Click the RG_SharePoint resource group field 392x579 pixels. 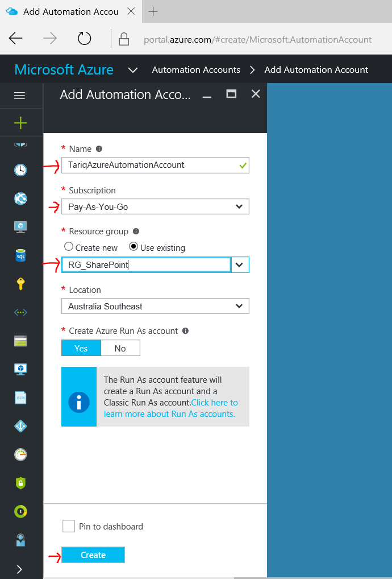pos(147,265)
